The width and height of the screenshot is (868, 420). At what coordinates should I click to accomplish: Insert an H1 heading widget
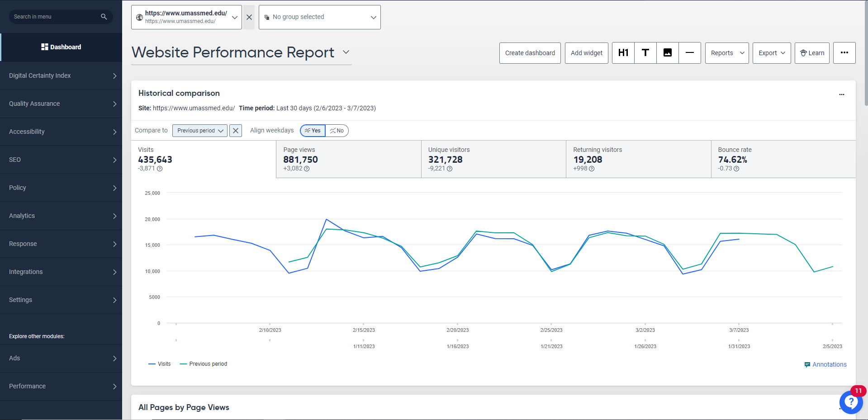[623, 53]
